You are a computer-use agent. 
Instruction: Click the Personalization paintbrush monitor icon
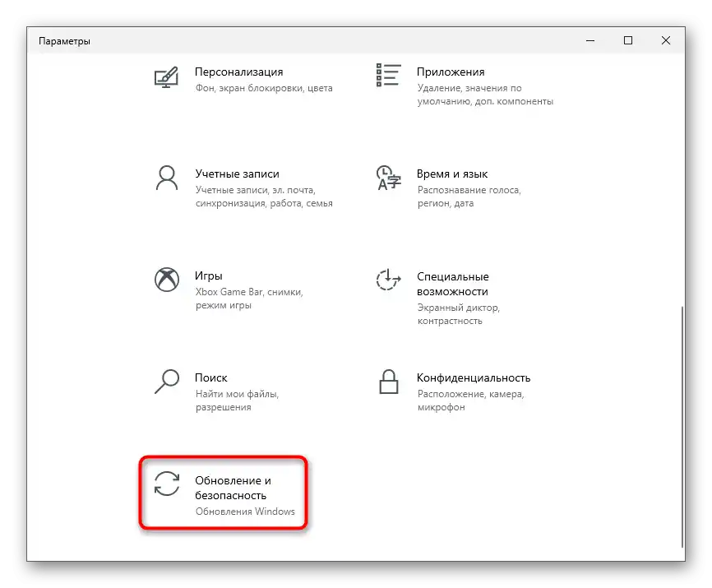166,77
